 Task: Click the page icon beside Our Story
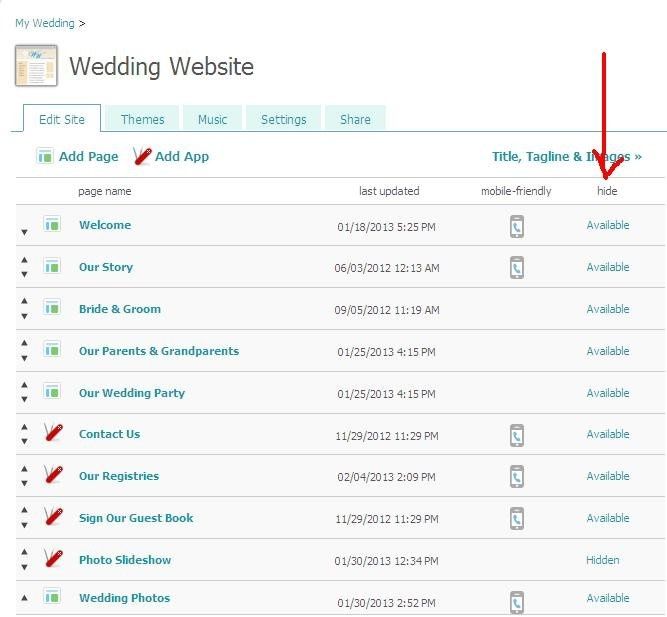point(52,267)
